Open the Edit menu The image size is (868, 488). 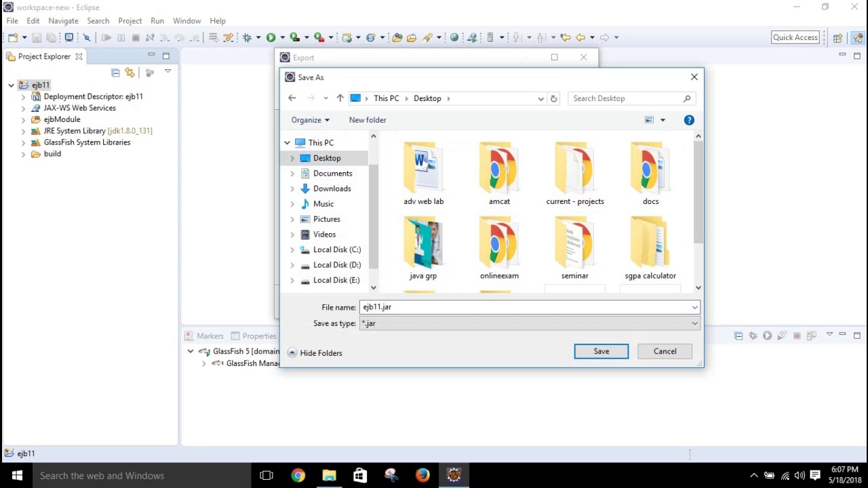33,21
